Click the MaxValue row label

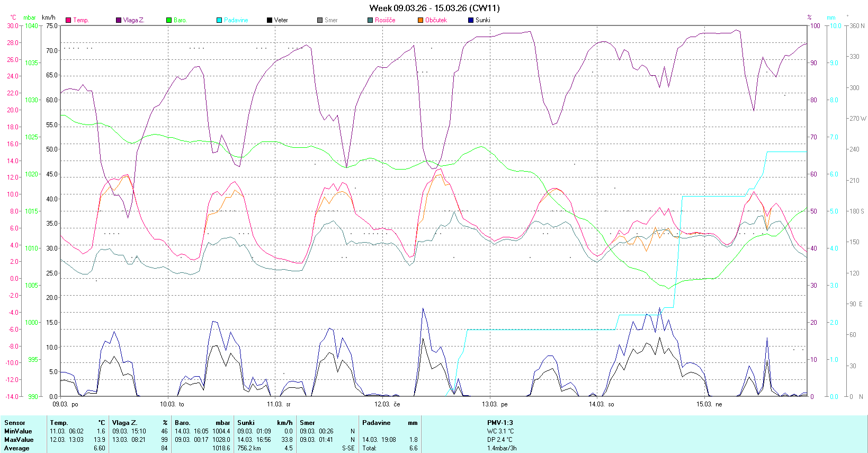click(19, 440)
